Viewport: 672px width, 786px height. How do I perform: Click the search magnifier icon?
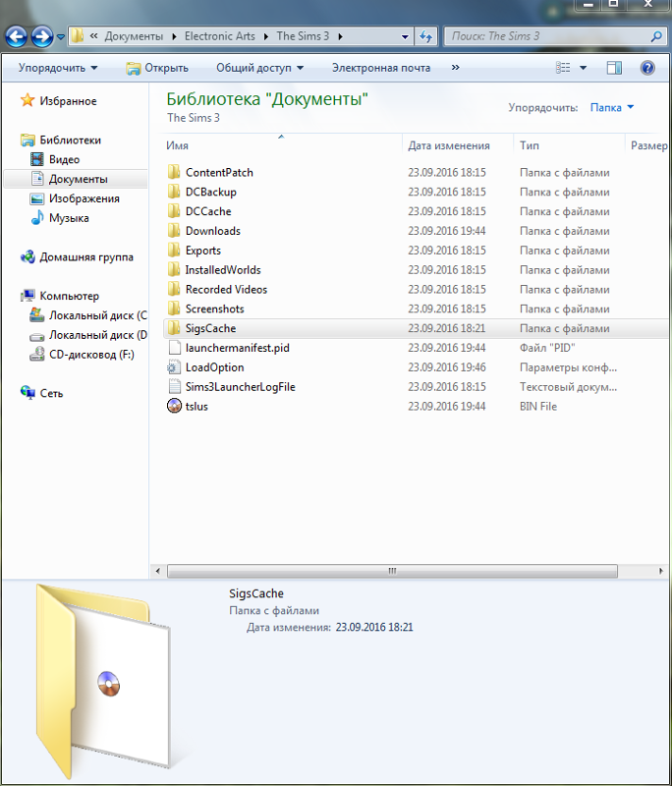pos(656,36)
